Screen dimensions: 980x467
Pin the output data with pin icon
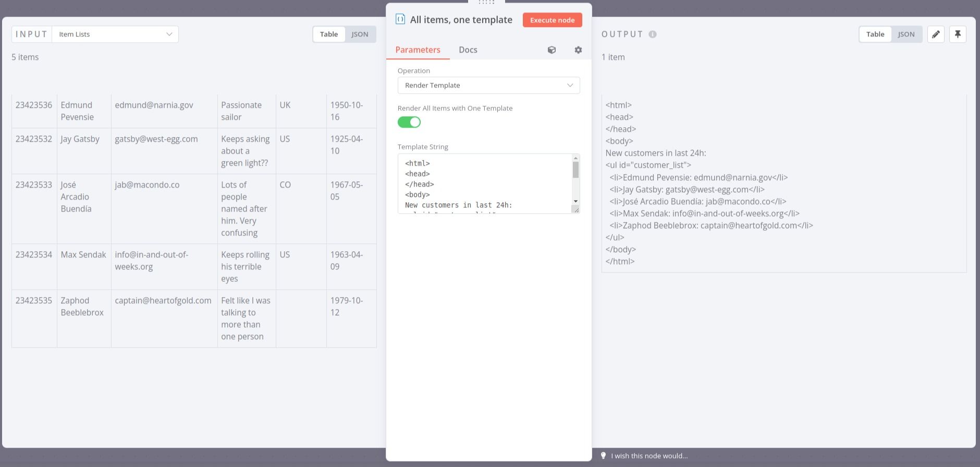958,34
